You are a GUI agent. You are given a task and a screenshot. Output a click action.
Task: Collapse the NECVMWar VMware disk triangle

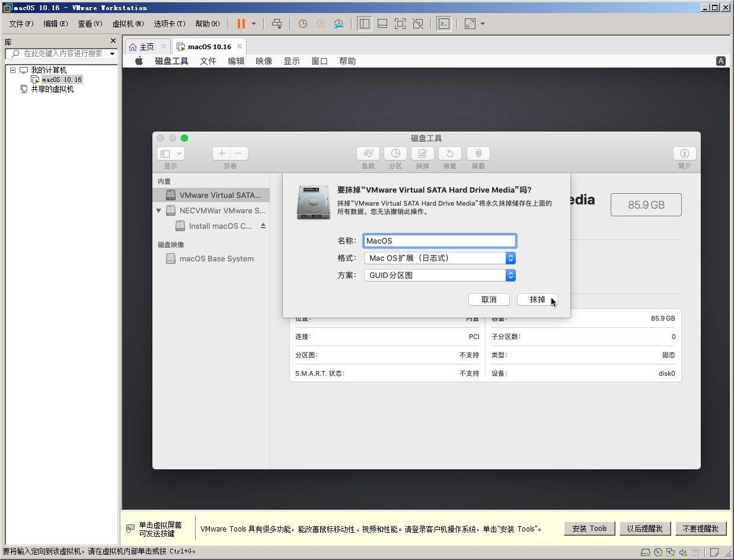pyautogui.click(x=158, y=210)
